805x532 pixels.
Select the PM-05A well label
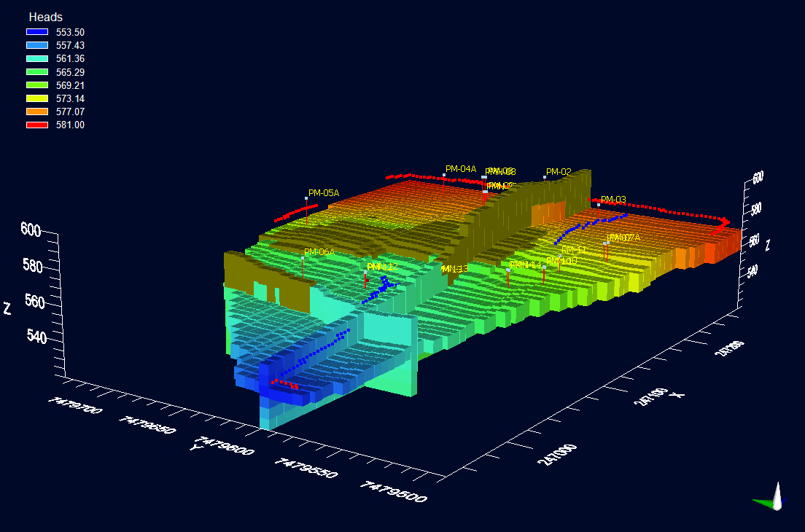pos(324,193)
